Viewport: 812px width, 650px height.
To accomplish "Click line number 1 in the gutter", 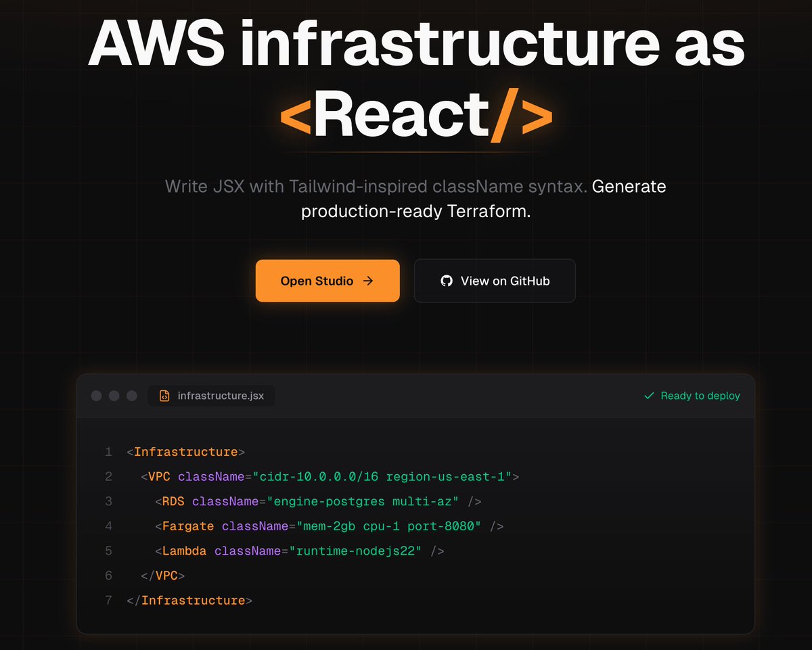I will 108,452.
